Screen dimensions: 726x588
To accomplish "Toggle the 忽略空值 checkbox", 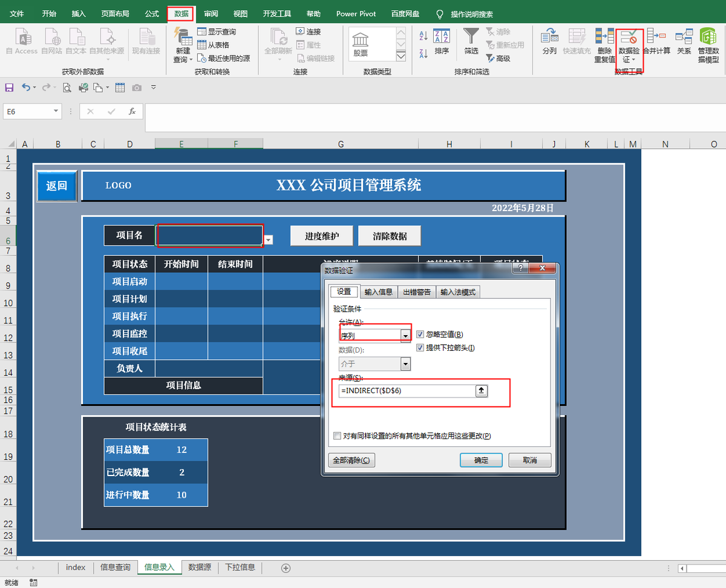I will coord(420,335).
